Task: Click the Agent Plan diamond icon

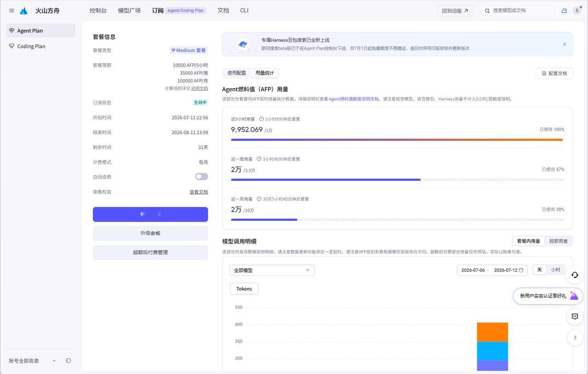Action: pyautogui.click(x=12, y=31)
